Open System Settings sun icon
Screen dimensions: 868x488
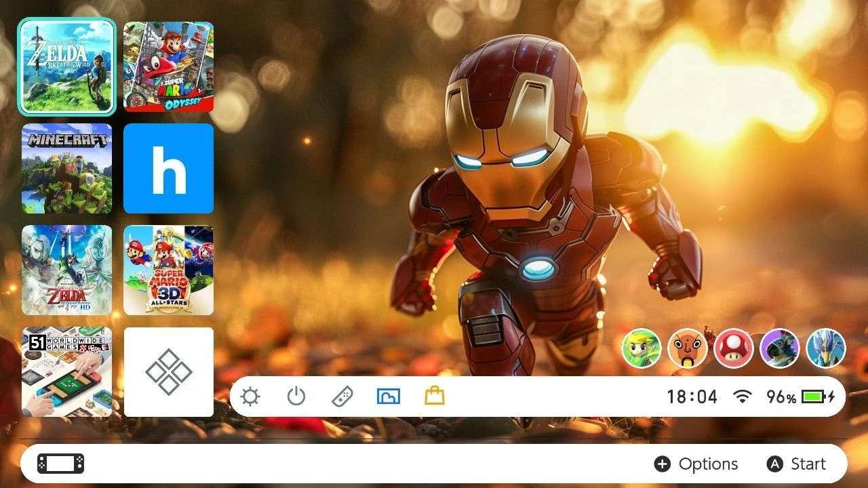point(250,396)
